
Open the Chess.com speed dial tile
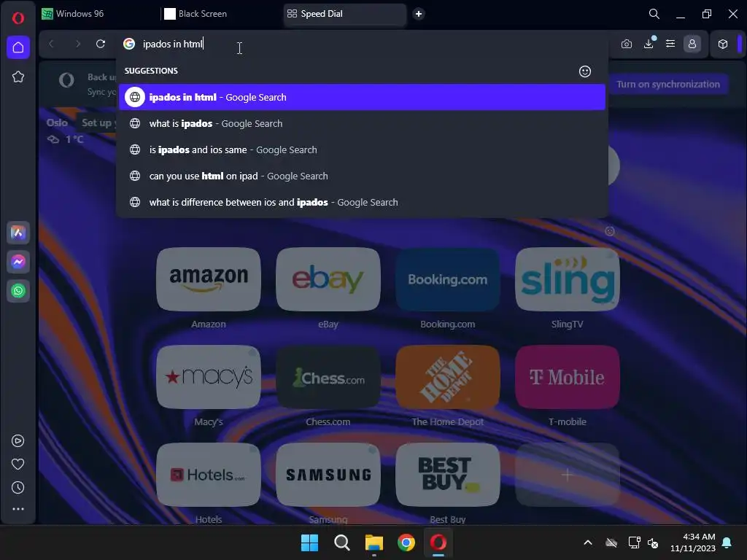click(x=328, y=377)
